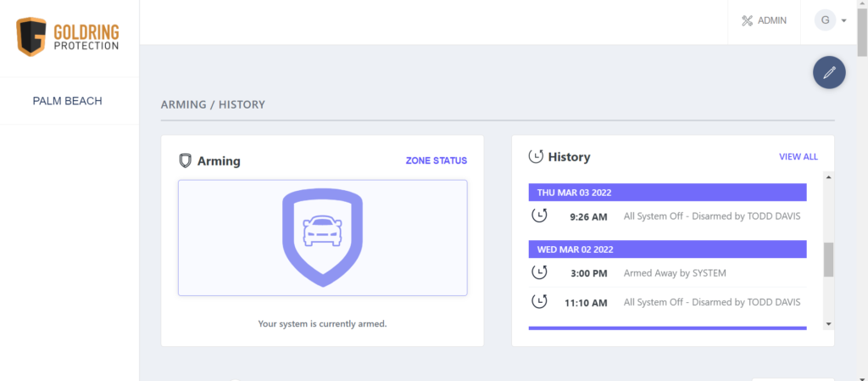Image resolution: width=868 pixels, height=381 pixels.
Task: Open the ADMIN menu item
Action: (x=764, y=21)
